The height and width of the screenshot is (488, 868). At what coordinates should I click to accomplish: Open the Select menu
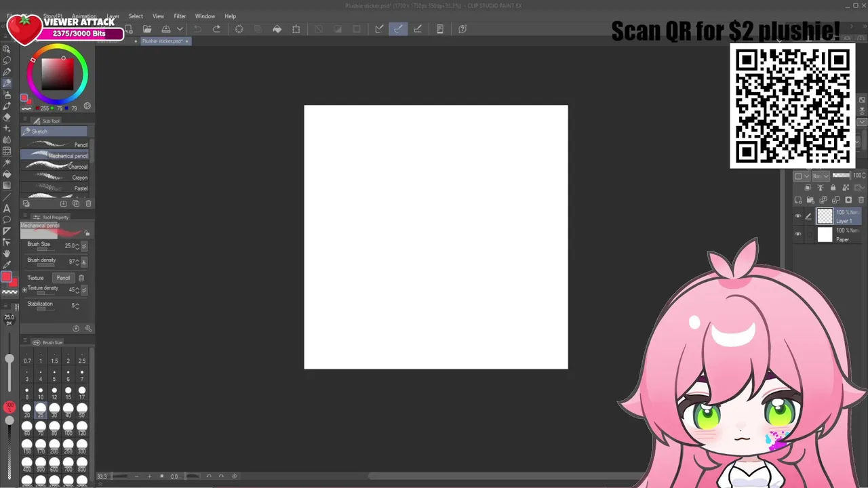click(136, 16)
